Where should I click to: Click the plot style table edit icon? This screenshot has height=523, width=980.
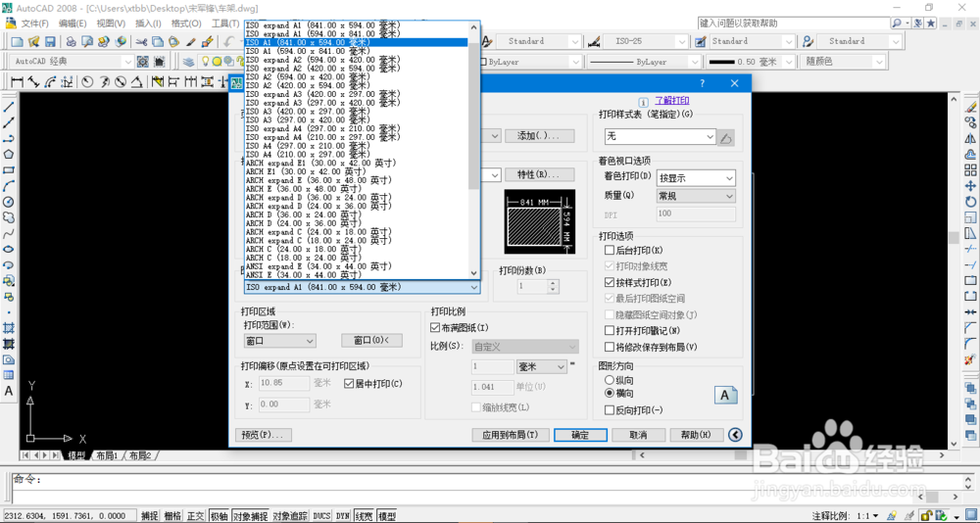[x=725, y=137]
